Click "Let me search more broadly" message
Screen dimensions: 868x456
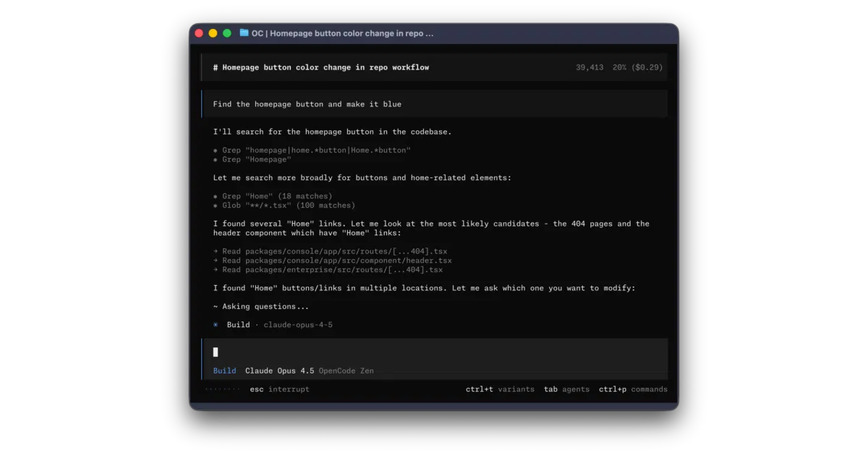[362, 178]
